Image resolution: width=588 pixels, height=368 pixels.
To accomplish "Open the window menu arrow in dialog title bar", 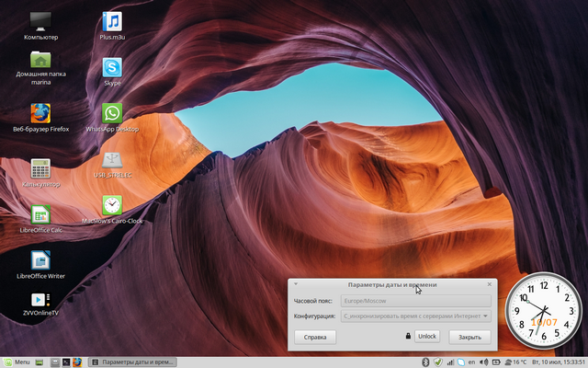I will [x=296, y=284].
